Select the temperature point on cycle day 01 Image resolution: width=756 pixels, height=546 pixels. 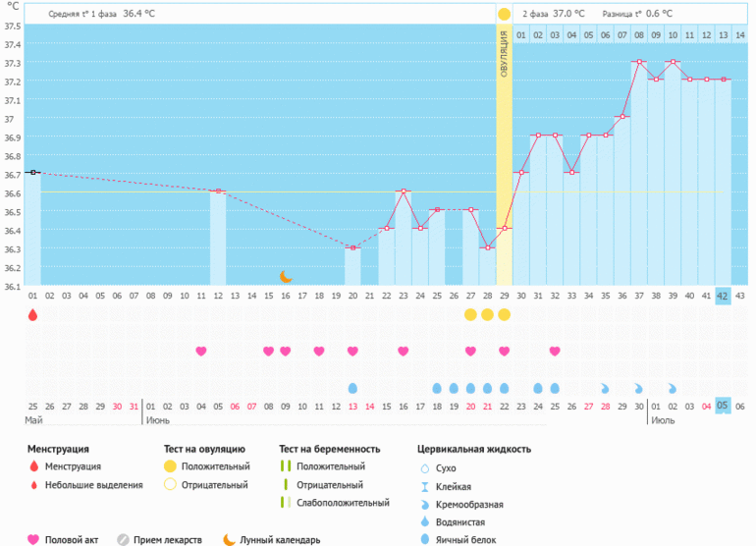click(32, 173)
